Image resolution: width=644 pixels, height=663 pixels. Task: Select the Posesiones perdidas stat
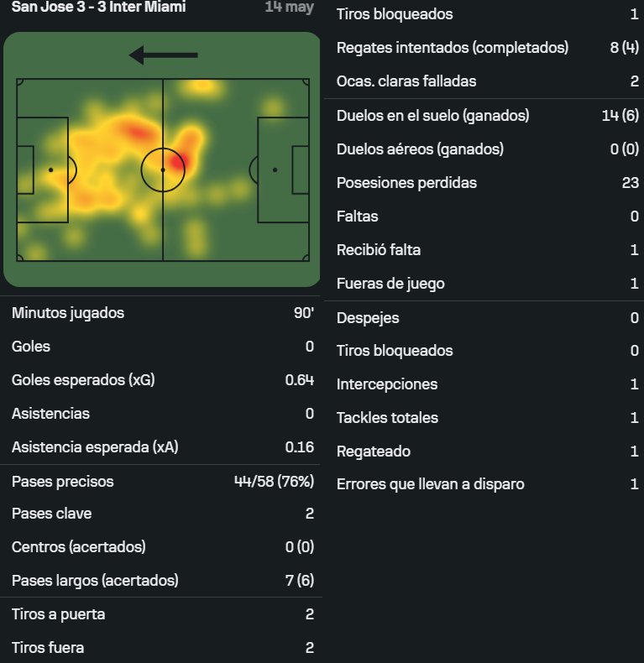[x=488, y=183]
